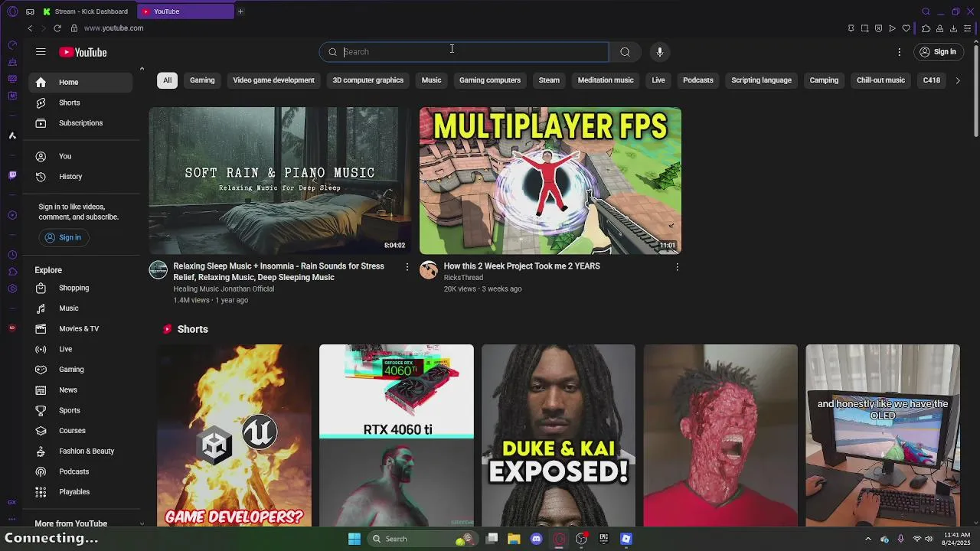Show hidden system tray icons
This screenshot has height=551, width=980.
[x=867, y=539]
